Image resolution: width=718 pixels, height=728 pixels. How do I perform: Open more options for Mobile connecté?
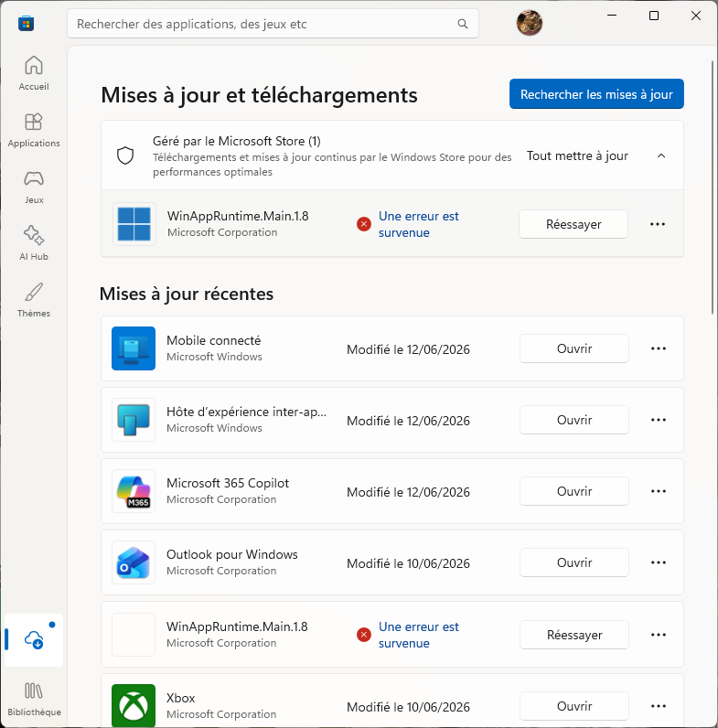(659, 348)
